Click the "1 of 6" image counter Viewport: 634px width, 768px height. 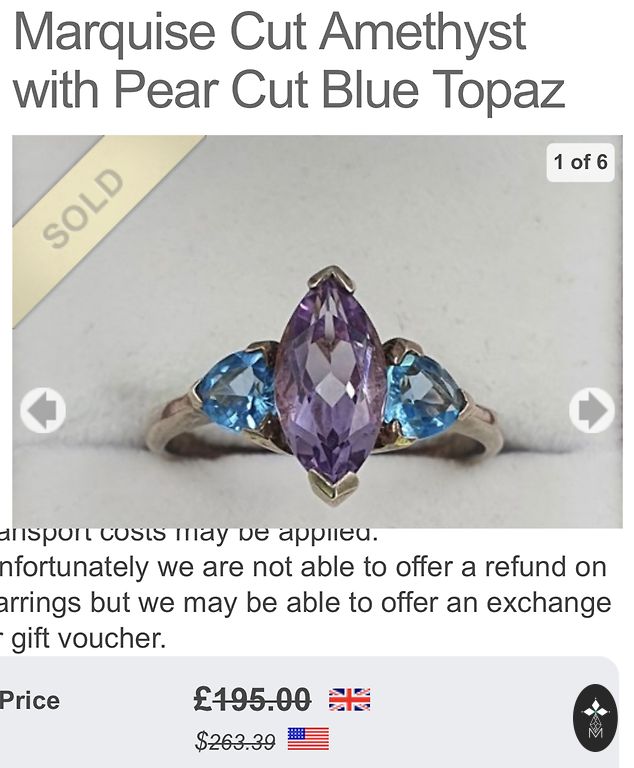580,162
